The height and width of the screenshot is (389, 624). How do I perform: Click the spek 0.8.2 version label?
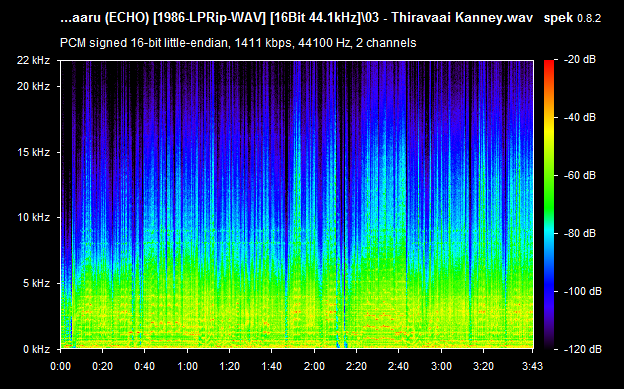[572, 18]
